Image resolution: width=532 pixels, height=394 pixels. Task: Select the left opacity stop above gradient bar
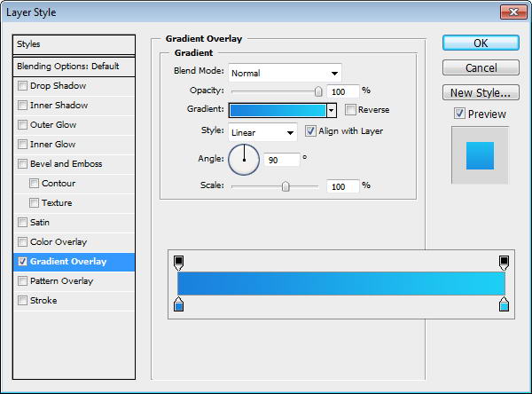pos(178,264)
